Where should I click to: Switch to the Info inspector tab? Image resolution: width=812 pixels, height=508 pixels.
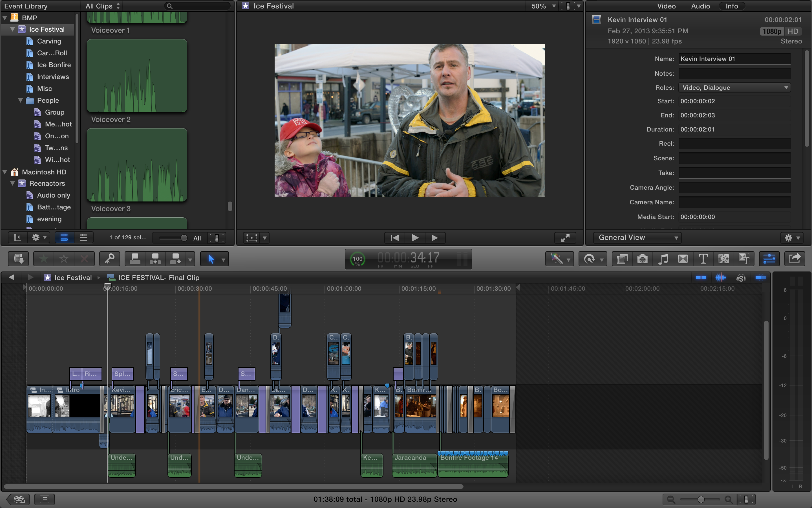(731, 6)
